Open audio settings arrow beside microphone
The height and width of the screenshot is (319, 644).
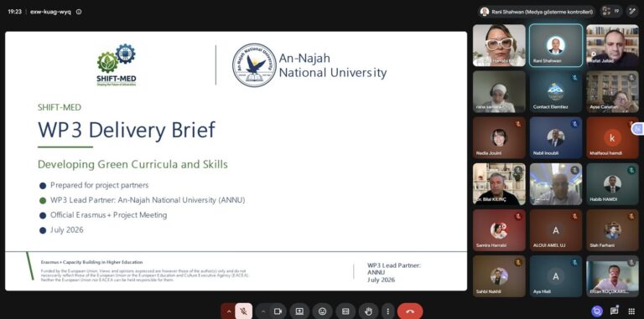point(229,311)
